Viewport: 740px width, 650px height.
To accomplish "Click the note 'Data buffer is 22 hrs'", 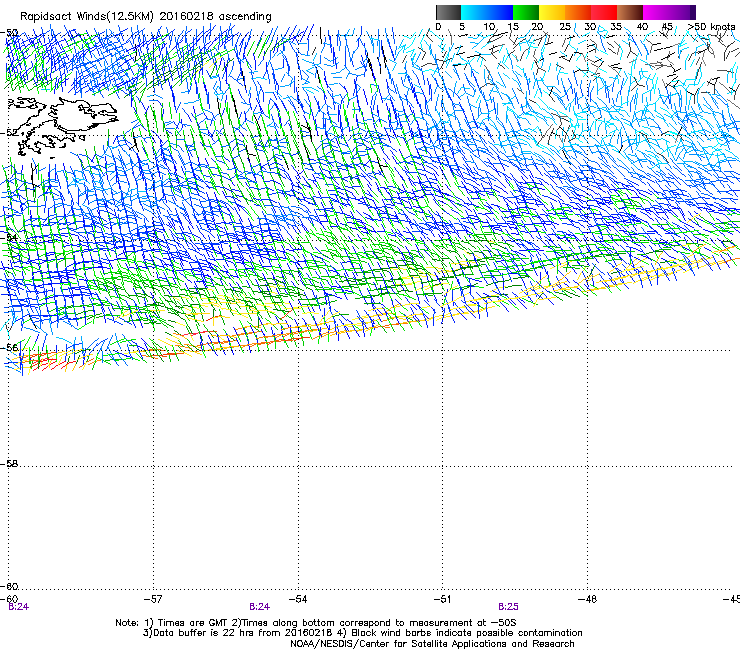I will [x=204, y=633].
